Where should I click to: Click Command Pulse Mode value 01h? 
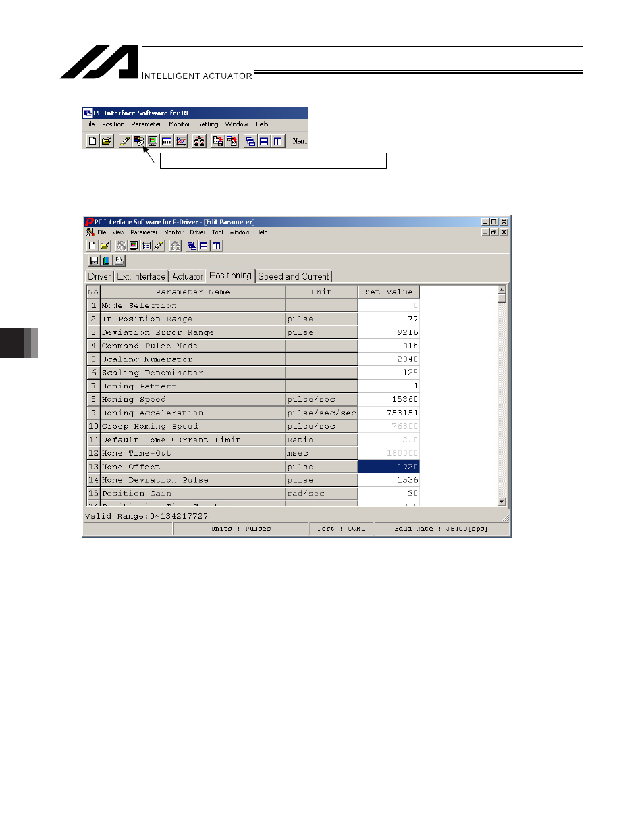point(389,346)
